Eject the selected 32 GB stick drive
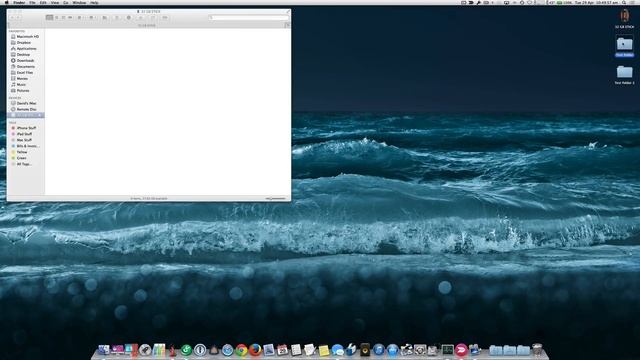 click(x=40, y=115)
